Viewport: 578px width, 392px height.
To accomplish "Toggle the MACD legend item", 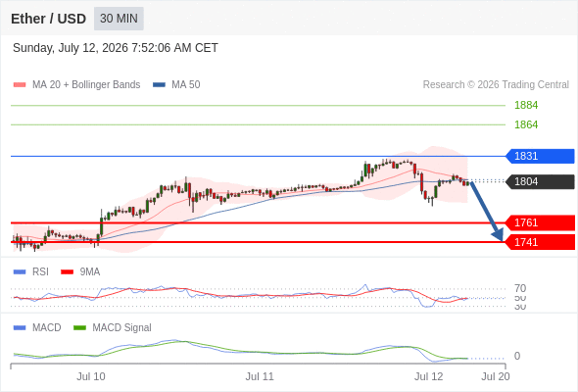I will pyautogui.click(x=37, y=327).
